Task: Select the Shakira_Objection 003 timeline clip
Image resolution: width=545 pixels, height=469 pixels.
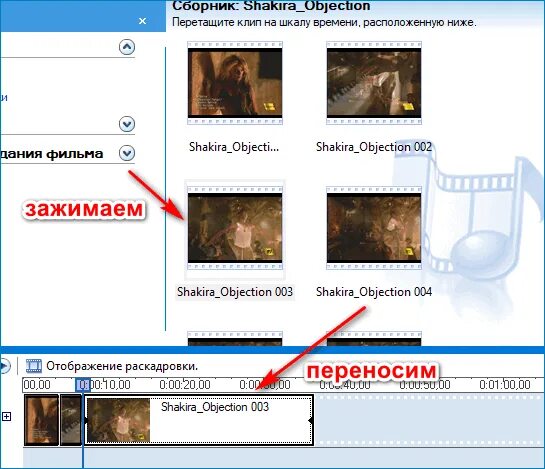Action: pos(199,420)
